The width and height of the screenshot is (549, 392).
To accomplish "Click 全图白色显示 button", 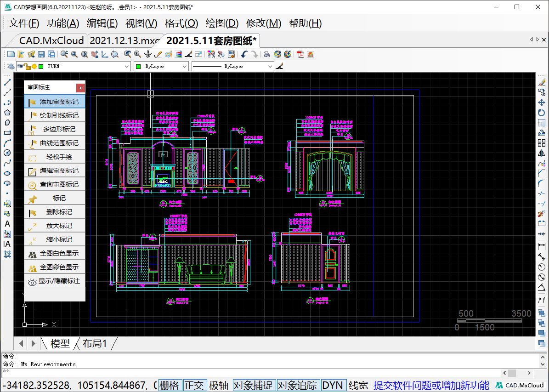I will click(x=55, y=253).
